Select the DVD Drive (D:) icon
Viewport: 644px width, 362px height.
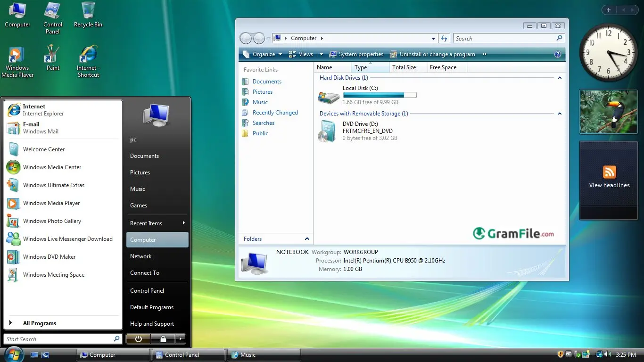pos(327,132)
